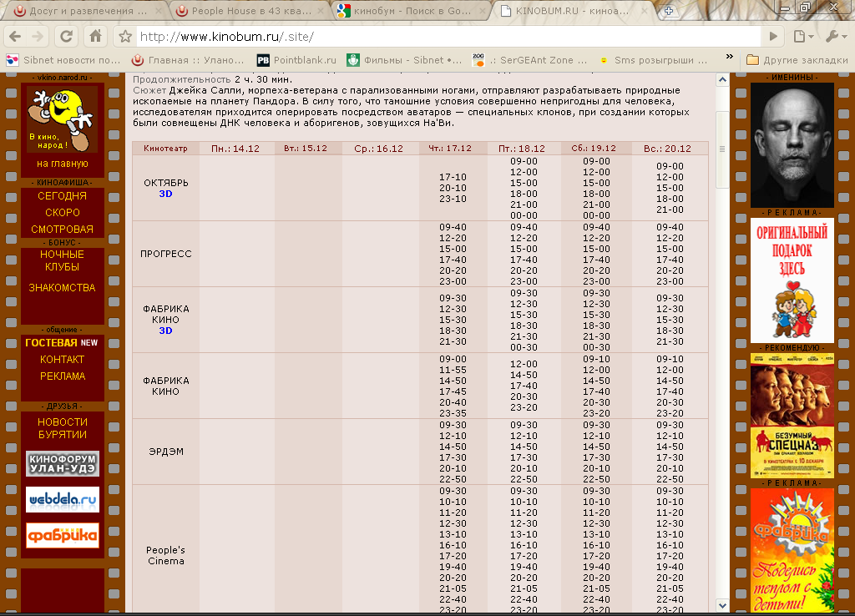Viewport: 855px width, 616px height.
Task: Open the page control menu
Action: [802, 37]
